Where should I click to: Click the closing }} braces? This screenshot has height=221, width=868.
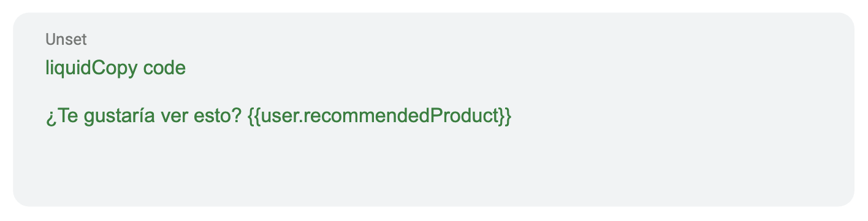[504, 116]
